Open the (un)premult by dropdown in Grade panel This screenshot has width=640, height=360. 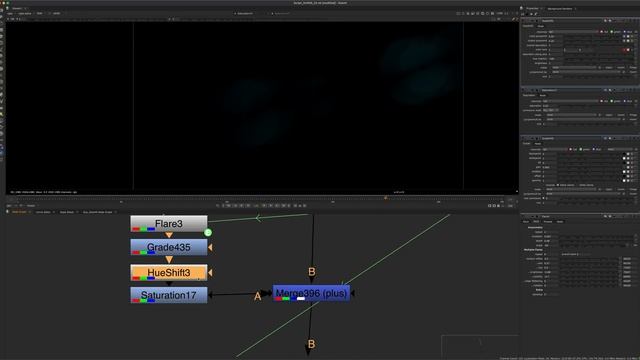pyautogui.click(x=583, y=193)
